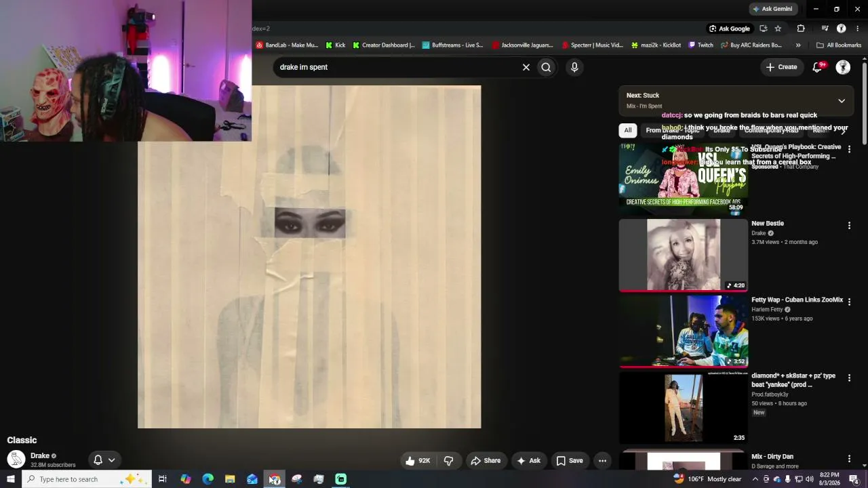The width and height of the screenshot is (868, 488).
Task: Open the New Bestie video title
Action: tap(768, 224)
